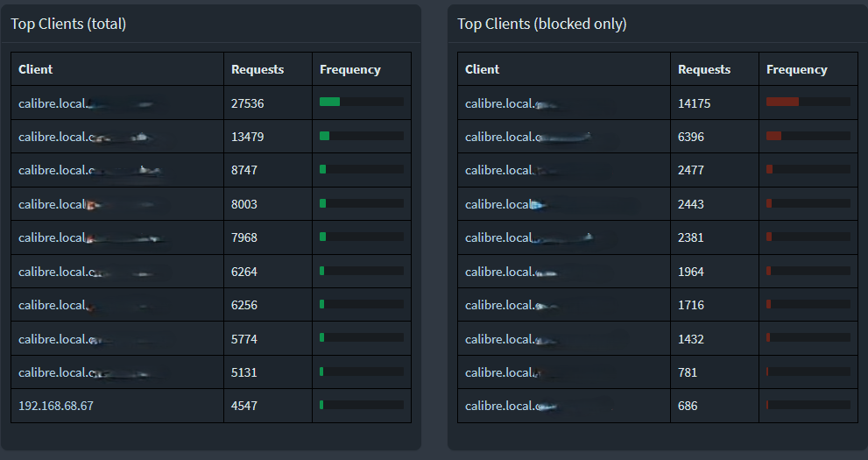868x460 pixels.
Task: Select the 7968 requests value
Action: 244,237
